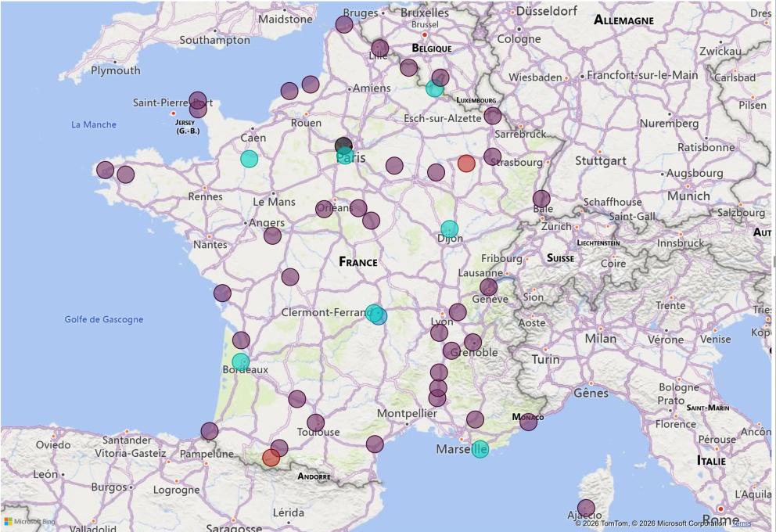Select the purple bubble on Monaco
776x532 pixels.
tap(529, 422)
